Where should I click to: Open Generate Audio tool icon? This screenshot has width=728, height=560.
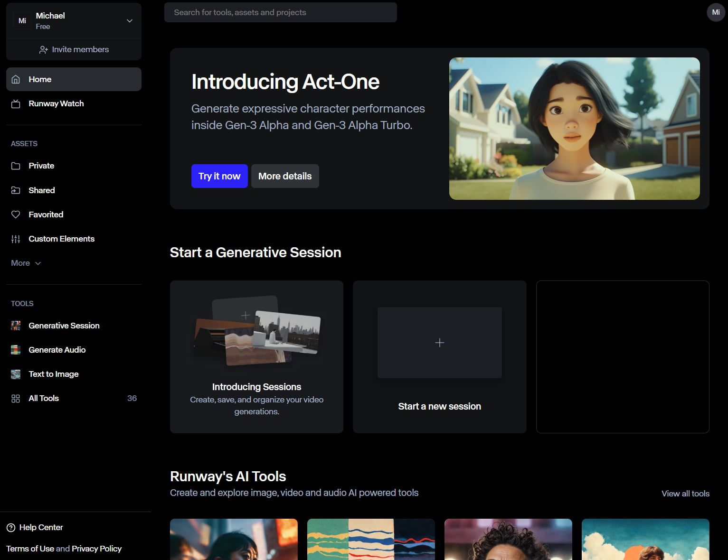[16, 350]
